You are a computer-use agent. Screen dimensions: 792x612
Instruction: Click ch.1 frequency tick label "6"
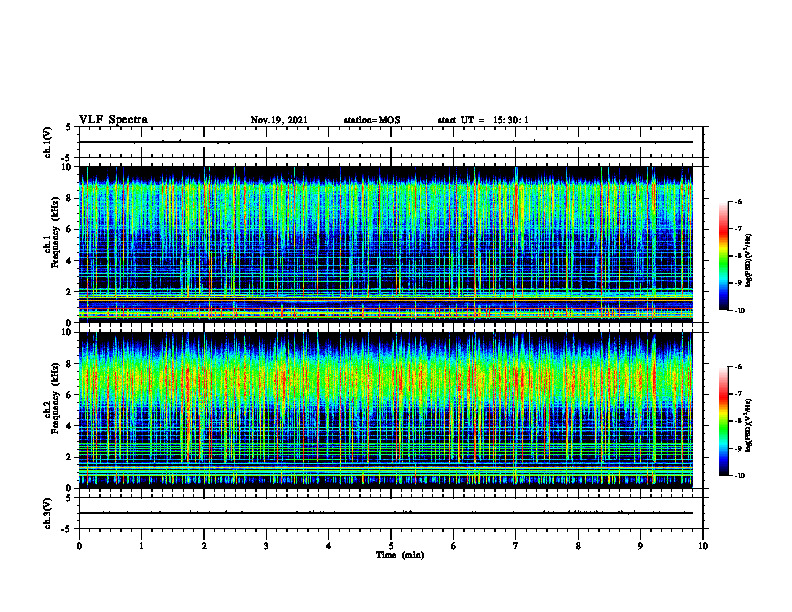pyautogui.click(x=69, y=229)
